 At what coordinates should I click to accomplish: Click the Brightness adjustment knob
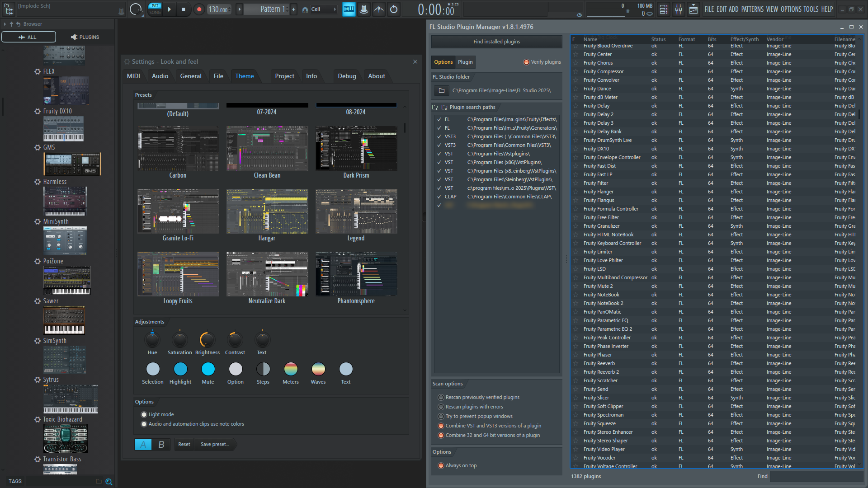pos(208,340)
